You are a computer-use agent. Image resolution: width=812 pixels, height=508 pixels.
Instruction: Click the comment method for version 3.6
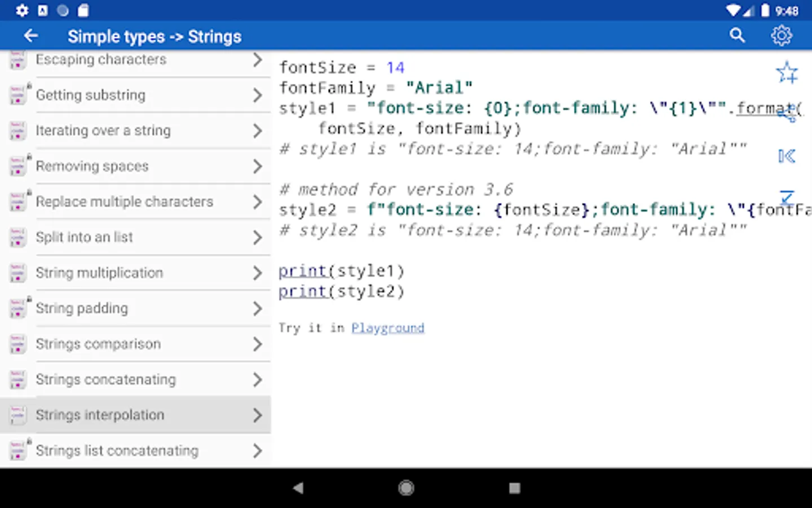point(396,189)
